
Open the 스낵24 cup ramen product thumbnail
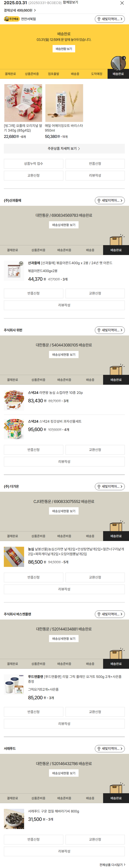pos(14,400)
